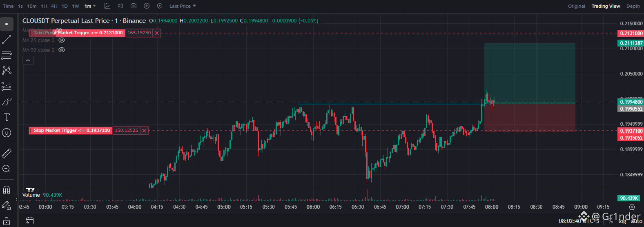Change the candlestick chart style

point(120,6)
